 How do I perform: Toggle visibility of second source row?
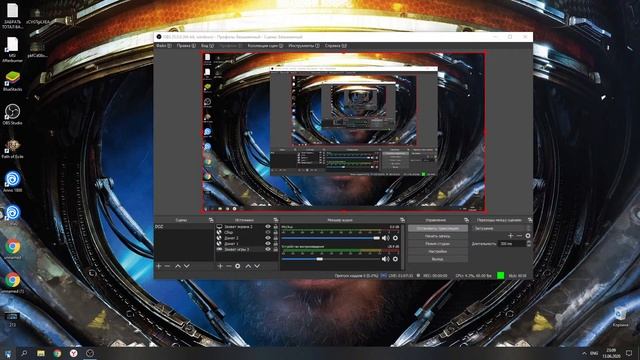pyautogui.click(x=268, y=232)
